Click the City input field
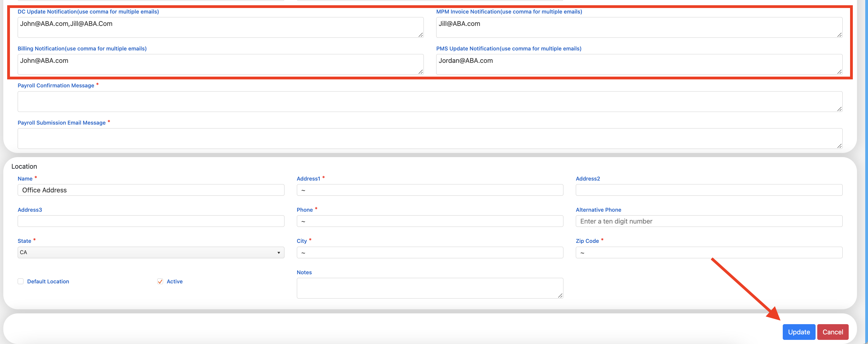Viewport: 868px width, 344px height. pos(430,252)
